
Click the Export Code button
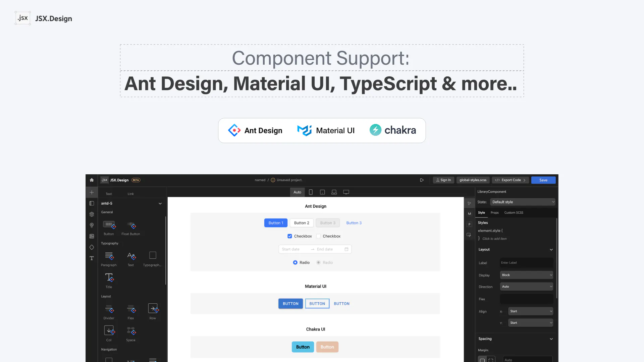click(x=510, y=180)
